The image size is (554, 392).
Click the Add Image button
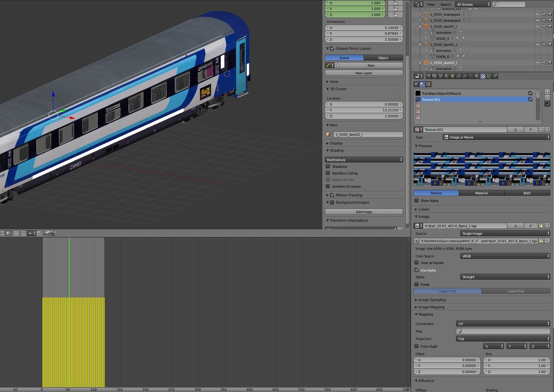point(364,212)
